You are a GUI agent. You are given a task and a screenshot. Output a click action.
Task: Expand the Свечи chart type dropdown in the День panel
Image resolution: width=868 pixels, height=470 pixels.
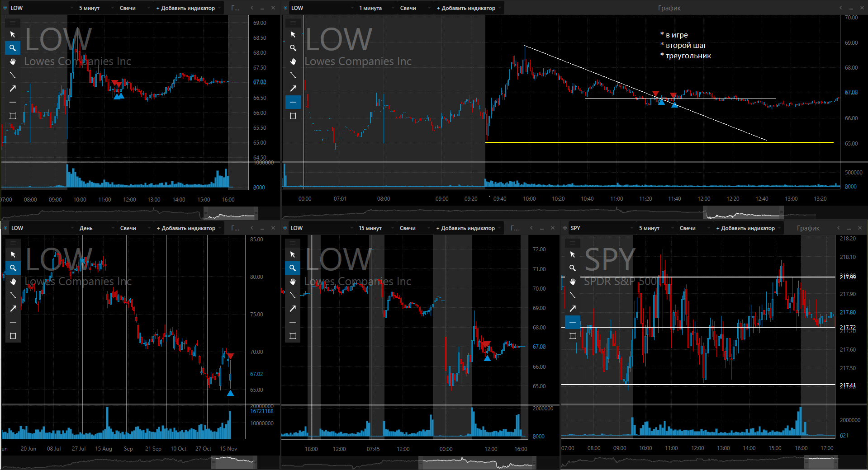(135, 228)
